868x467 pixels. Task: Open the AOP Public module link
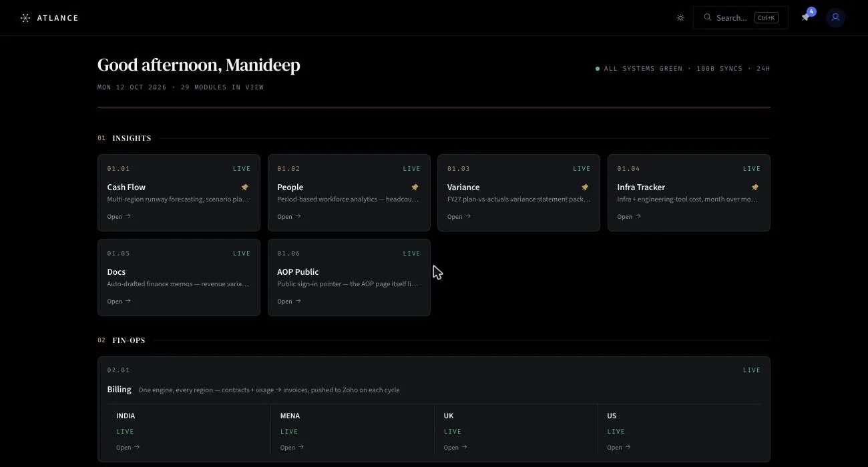click(289, 301)
